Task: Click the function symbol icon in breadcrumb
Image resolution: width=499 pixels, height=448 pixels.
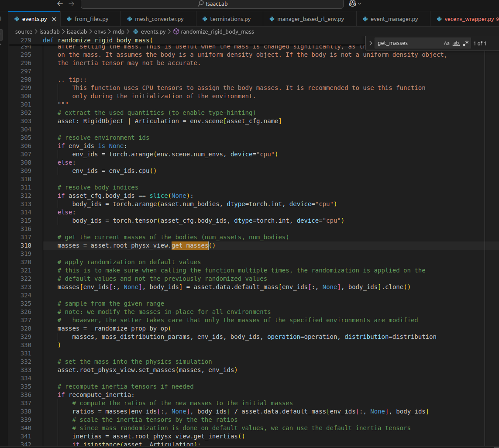Action: 176,31
